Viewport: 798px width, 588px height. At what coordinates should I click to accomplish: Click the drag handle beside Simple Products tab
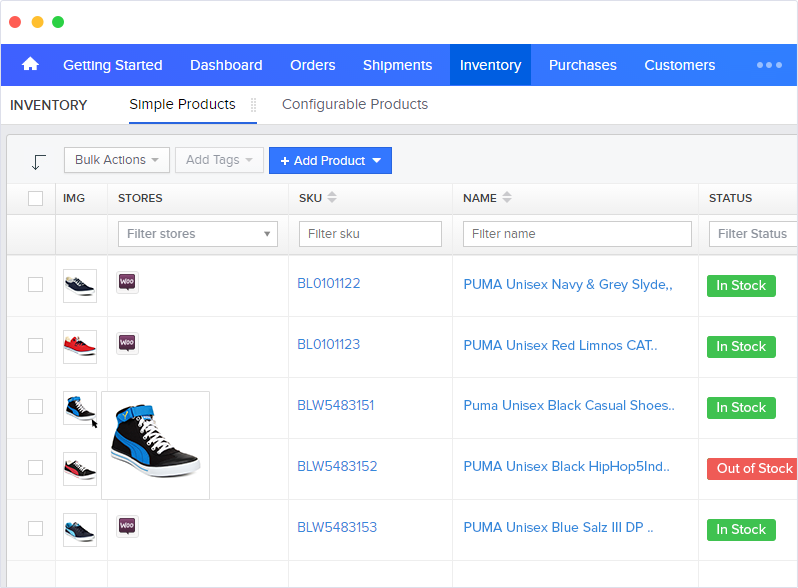pyautogui.click(x=253, y=105)
